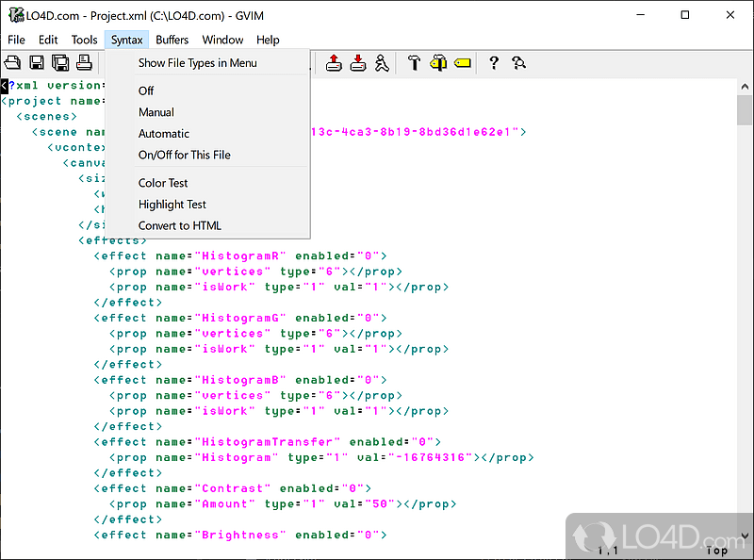The height and width of the screenshot is (560, 754).
Task: Open the File menu
Action: coord(16,40)
